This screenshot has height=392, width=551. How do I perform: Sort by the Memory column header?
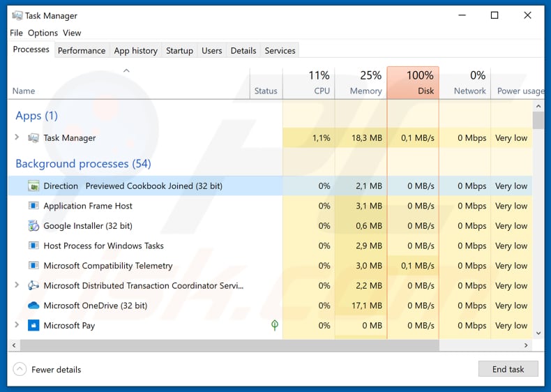pyautogui.click(x=361, y=83)
